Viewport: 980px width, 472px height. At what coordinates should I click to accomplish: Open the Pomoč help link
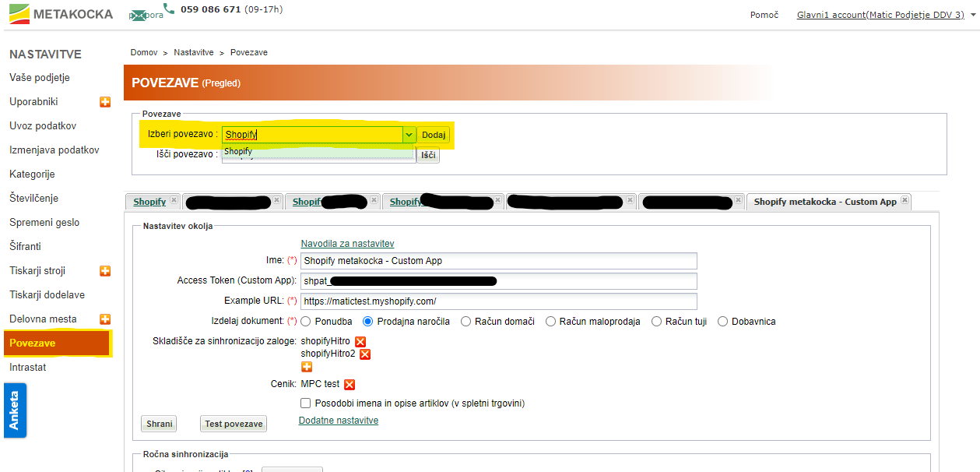tap(764, 15)
